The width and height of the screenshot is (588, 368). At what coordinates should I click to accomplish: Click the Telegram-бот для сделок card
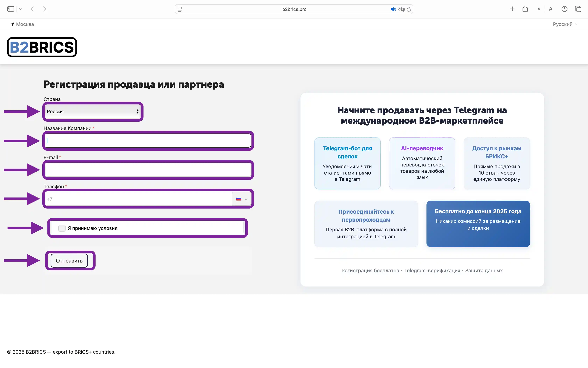pyautogui.click(x=347, y=163)
